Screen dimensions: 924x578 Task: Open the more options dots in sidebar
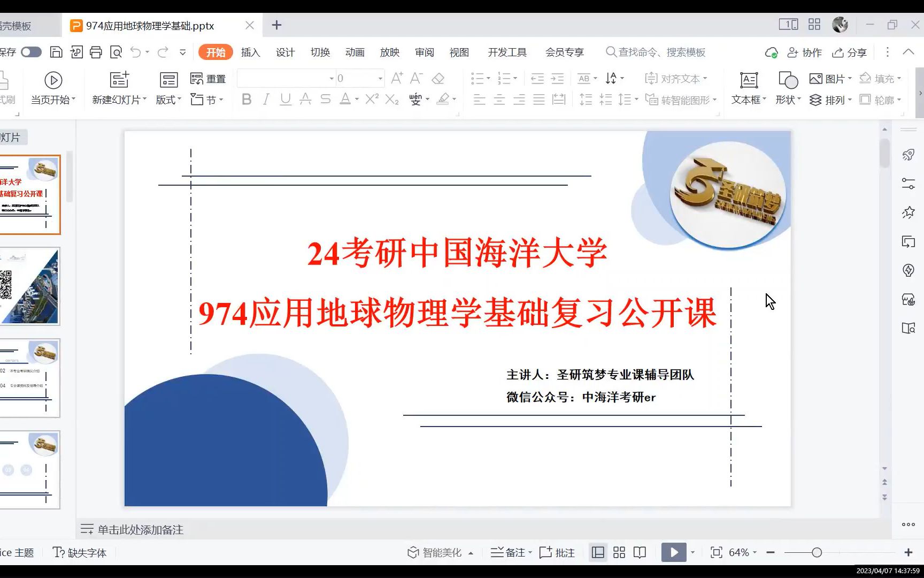908,524
